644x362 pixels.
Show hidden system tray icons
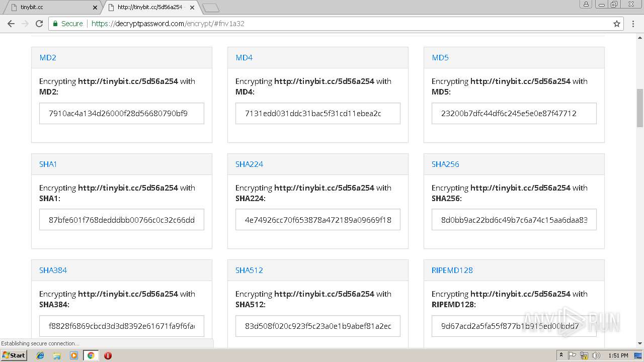[x=561, y=355]
